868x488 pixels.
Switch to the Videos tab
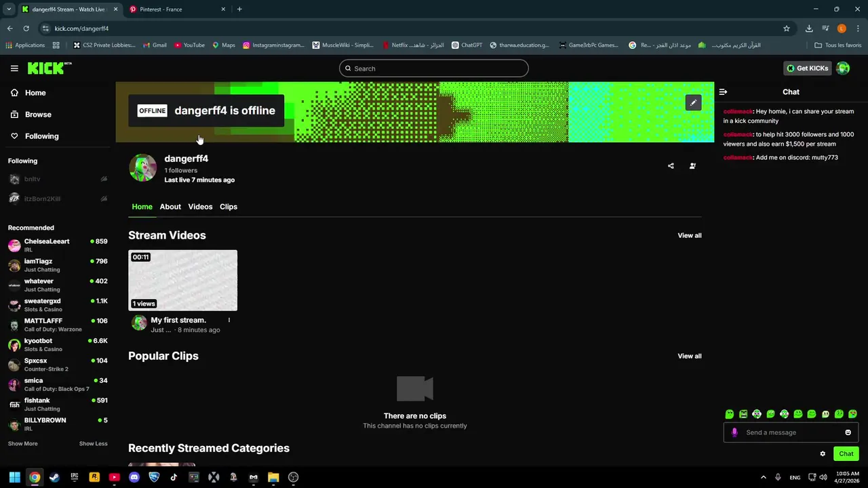(x=200, y=207)
